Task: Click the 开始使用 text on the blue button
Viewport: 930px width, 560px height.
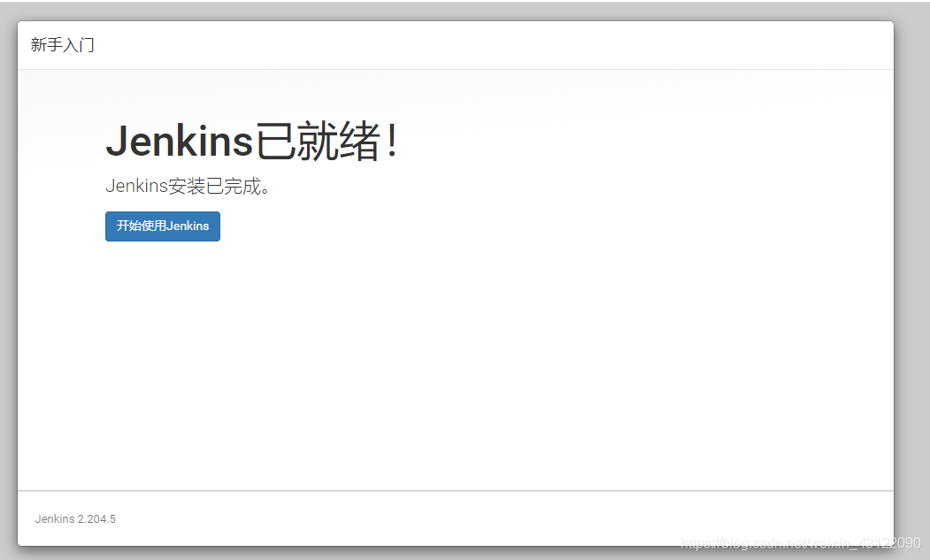Action: pos(142,226)
